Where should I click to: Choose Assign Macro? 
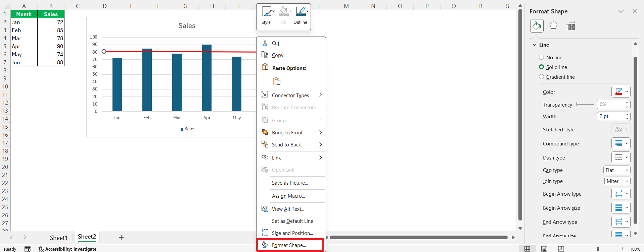click(x=291, y=196)
